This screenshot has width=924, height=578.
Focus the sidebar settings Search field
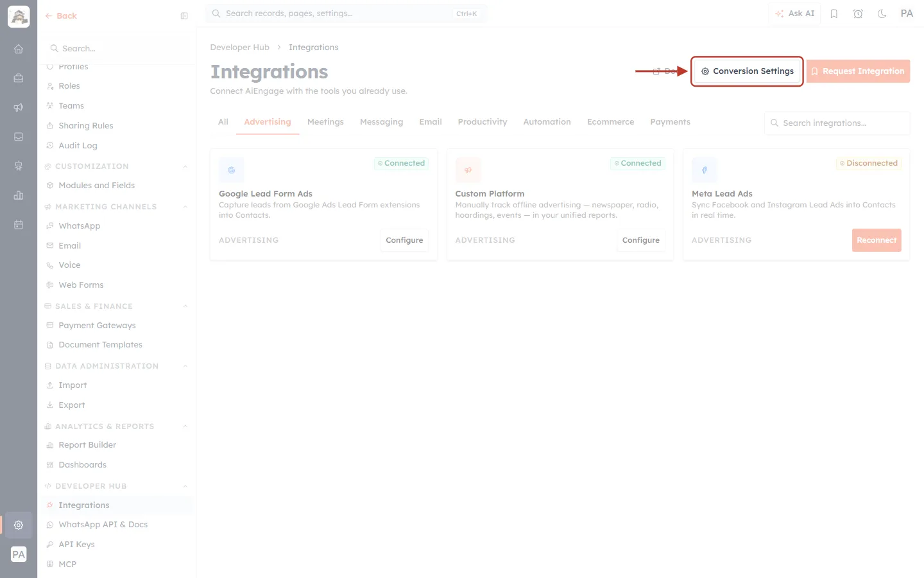[117, 49]
